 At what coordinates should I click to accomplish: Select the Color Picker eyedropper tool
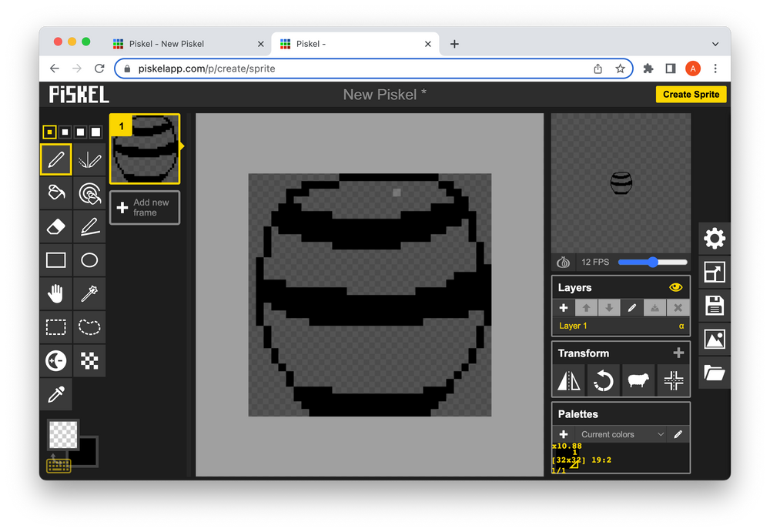(x=55, y=393)
